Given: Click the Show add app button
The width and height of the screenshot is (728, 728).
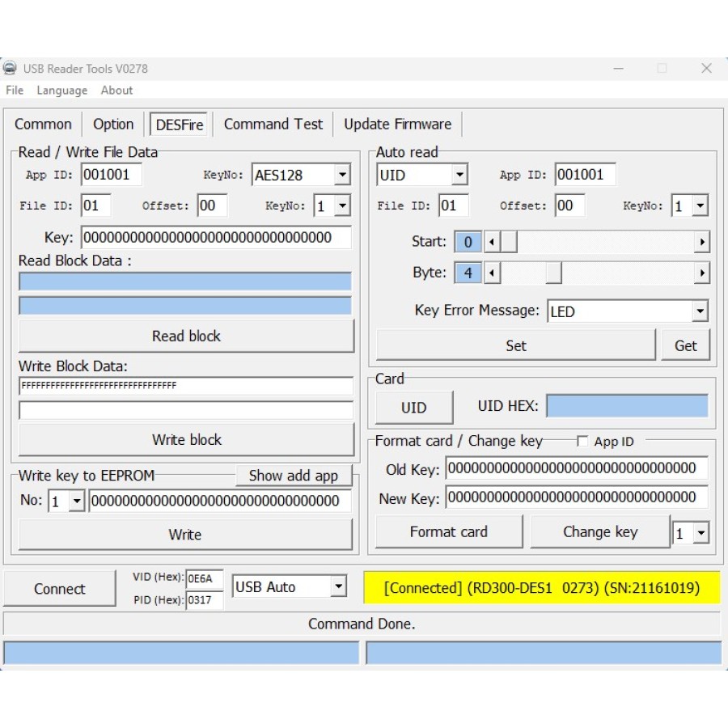Looking at the screenshot, I should (293, 476).
